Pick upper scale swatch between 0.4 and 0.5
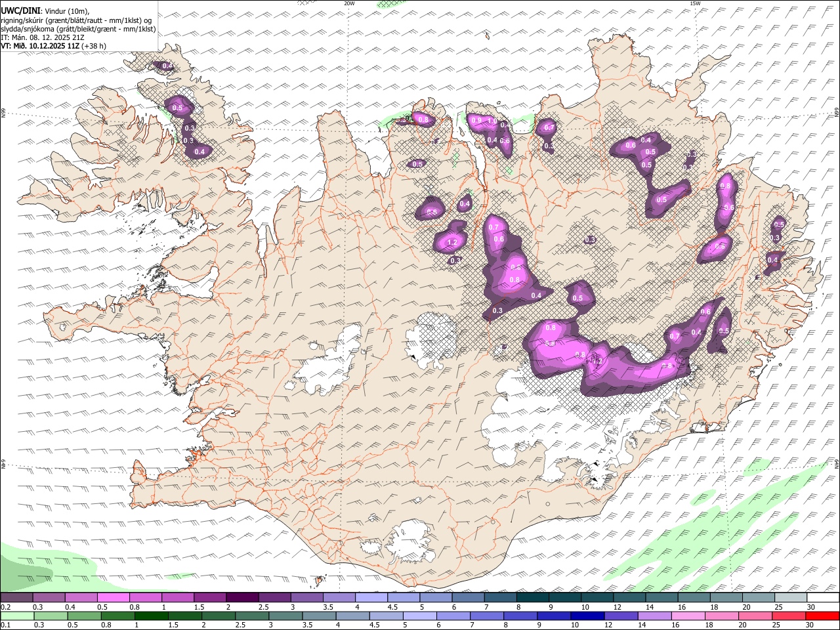The width and height of the screenshot is (840, 630). coord(81,597)
